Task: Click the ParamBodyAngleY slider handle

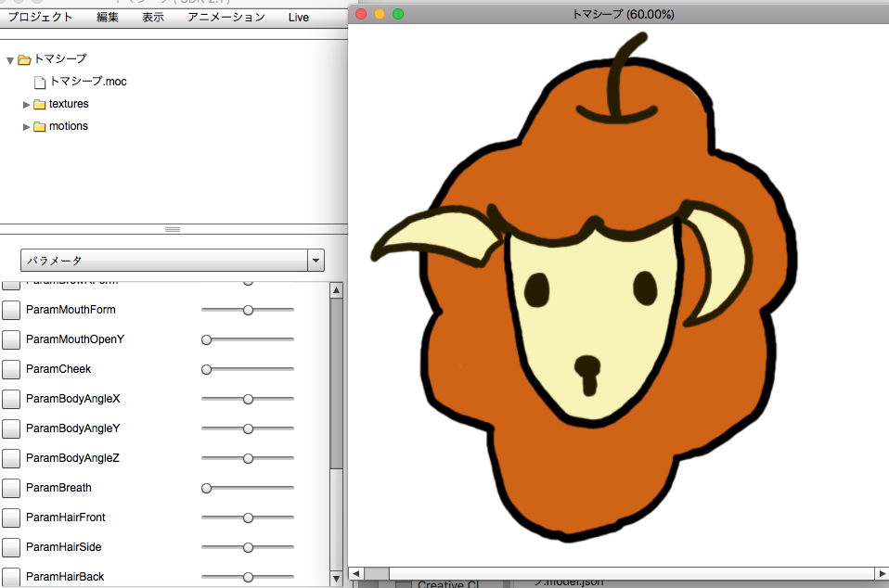Action: [x=248, y=428]
